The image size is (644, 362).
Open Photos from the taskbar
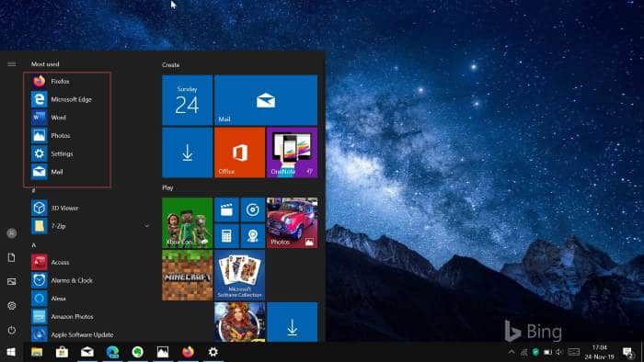[x=163, y=352]
